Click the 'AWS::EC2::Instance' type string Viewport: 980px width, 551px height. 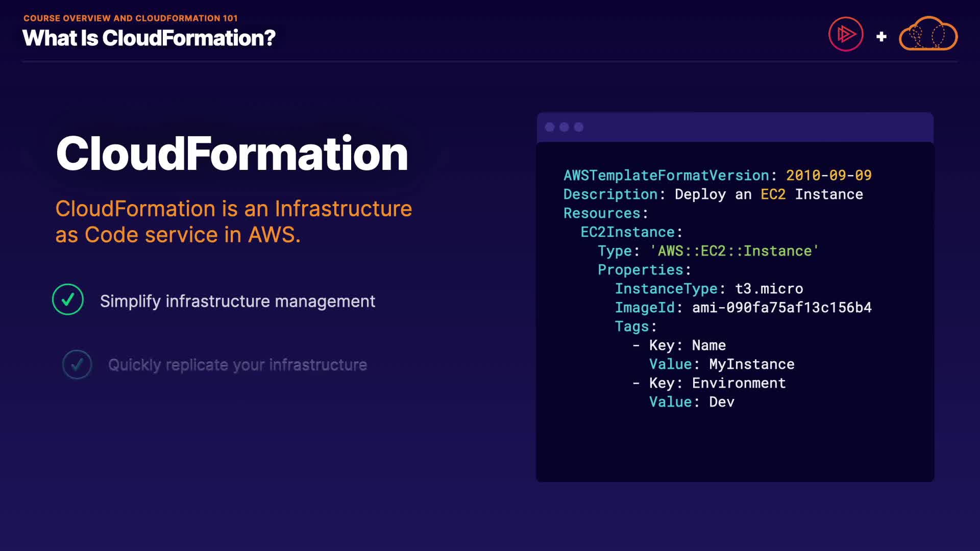click(734, 251)
